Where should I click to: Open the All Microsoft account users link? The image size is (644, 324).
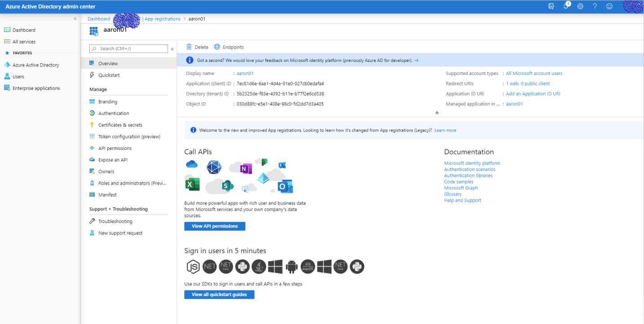pos(534,73)
